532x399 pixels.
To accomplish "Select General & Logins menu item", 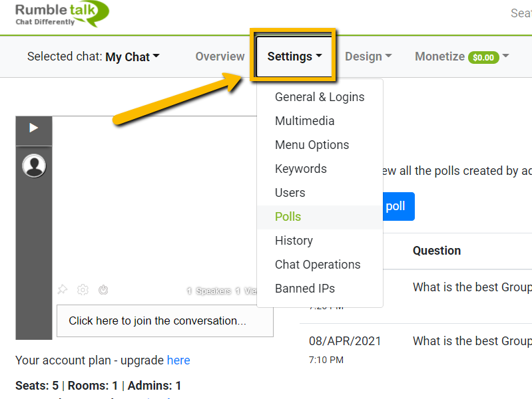I will coord(320,97).
